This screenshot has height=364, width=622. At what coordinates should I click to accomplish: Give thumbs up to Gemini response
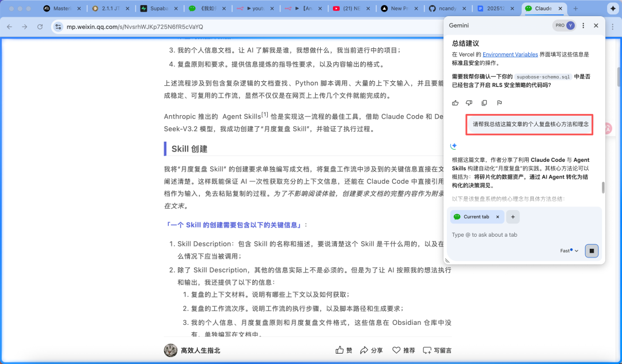[x=455, y=103]
